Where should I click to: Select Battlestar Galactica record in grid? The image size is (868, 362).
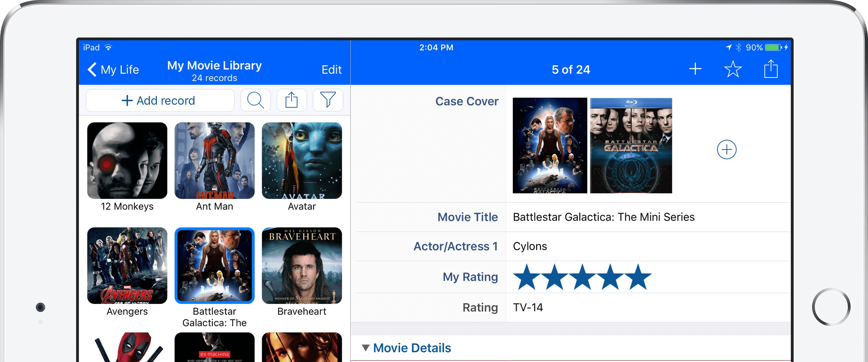(214, 266)
